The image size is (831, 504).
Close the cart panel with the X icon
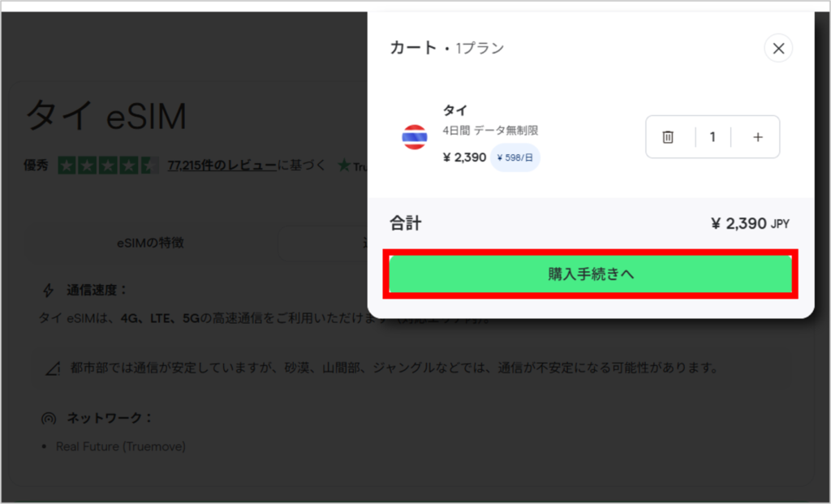tap(778, 48)
